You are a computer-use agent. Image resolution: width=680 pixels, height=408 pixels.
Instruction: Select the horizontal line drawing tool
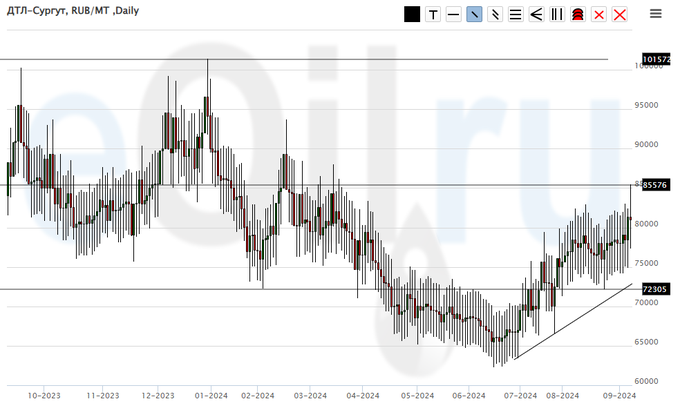point(454,14)
